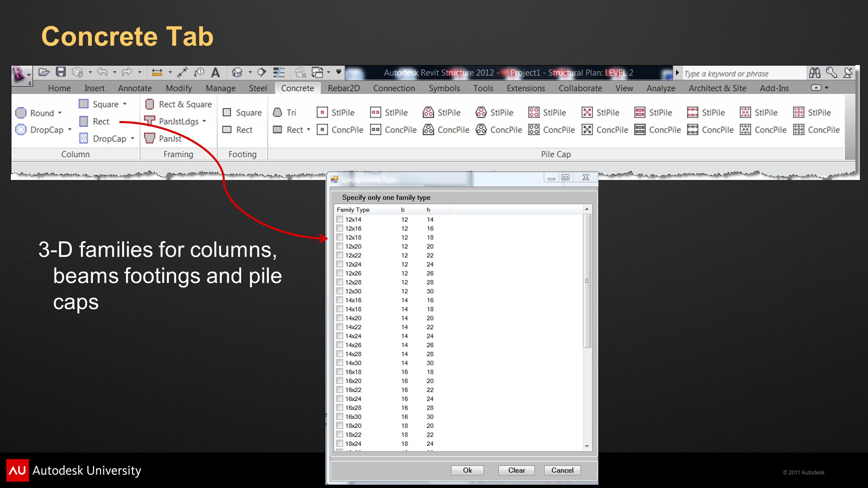Select the Rect footing tool
This screenshot has width=868, height=488.
point(237,130)
